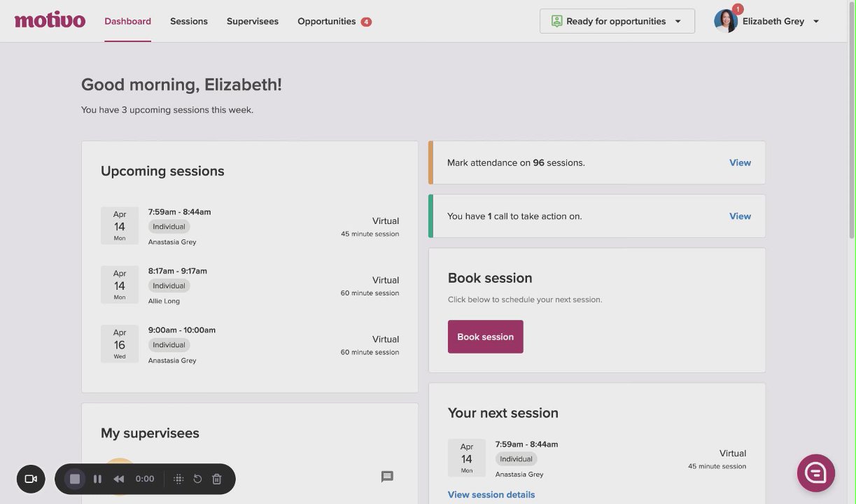Click the Individual tag on Allie Long's session
Viewport: 856px width, 504px height.
point(169,286)
